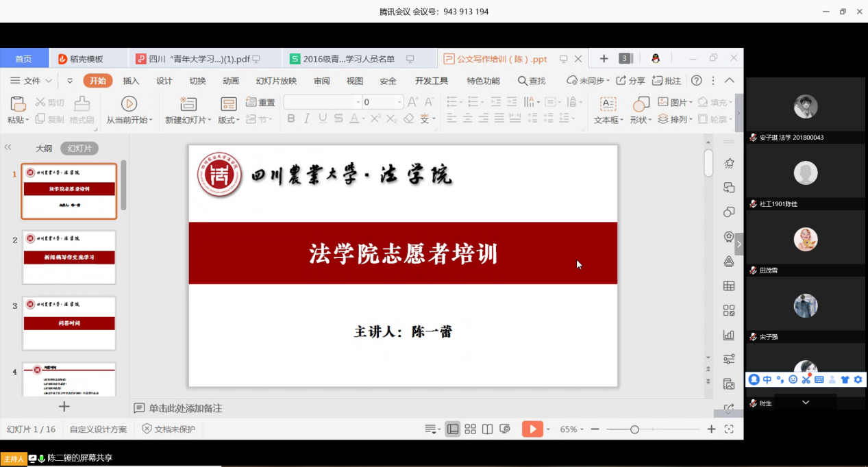
Task: Switch slide panel to 大纲 outline view
Action: (x=44, y=149)
